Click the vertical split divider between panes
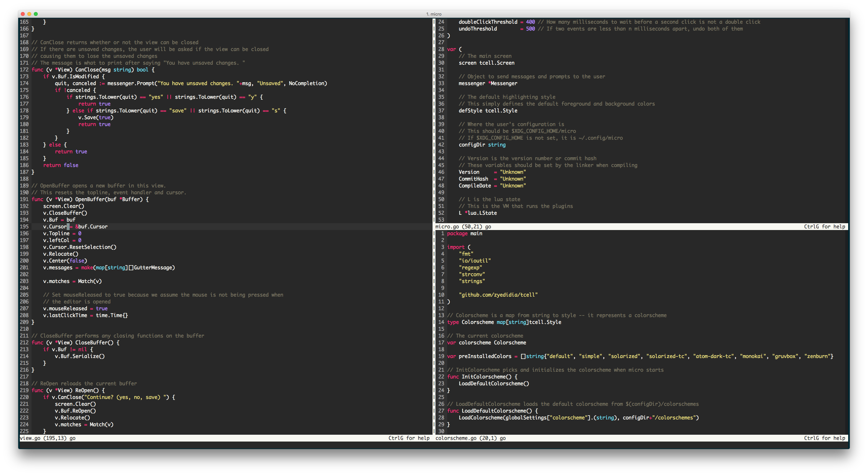Image resolution: width=868 pixels, height=475 pixels. coord(434,135)
